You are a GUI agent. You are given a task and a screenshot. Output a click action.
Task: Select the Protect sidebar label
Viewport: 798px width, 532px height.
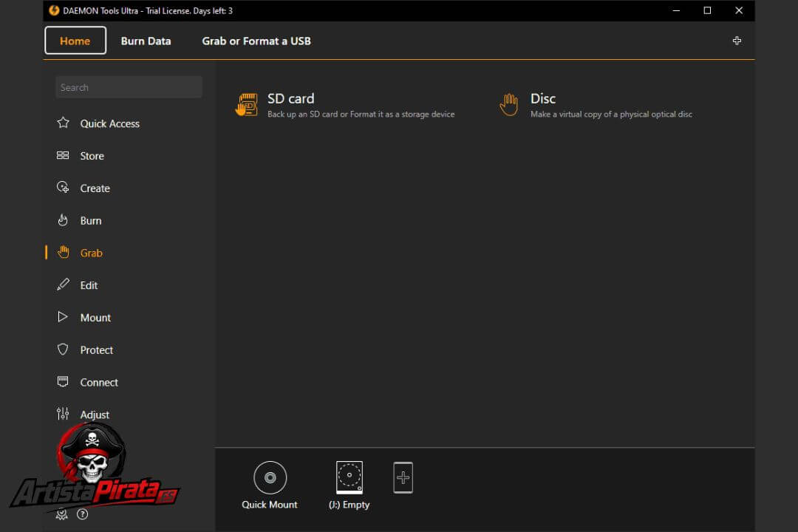(96, 350)
